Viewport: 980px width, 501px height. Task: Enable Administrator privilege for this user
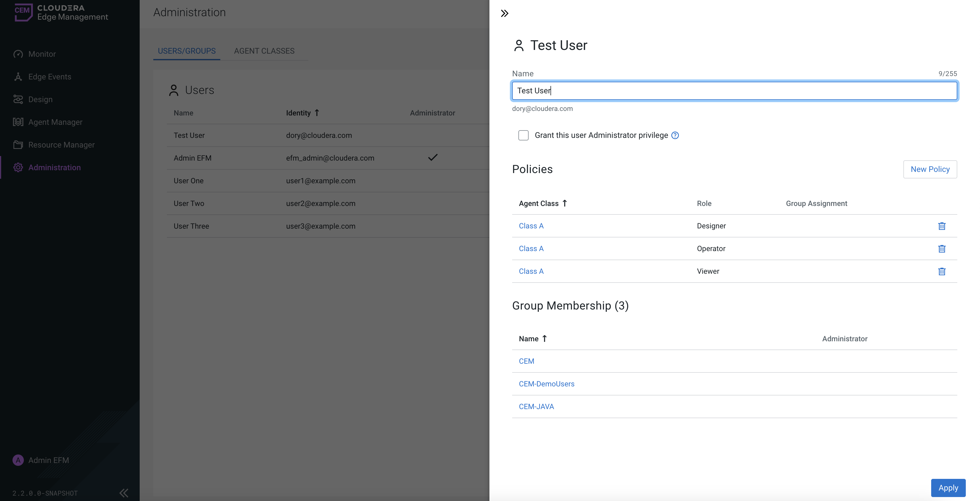point(523,135)
